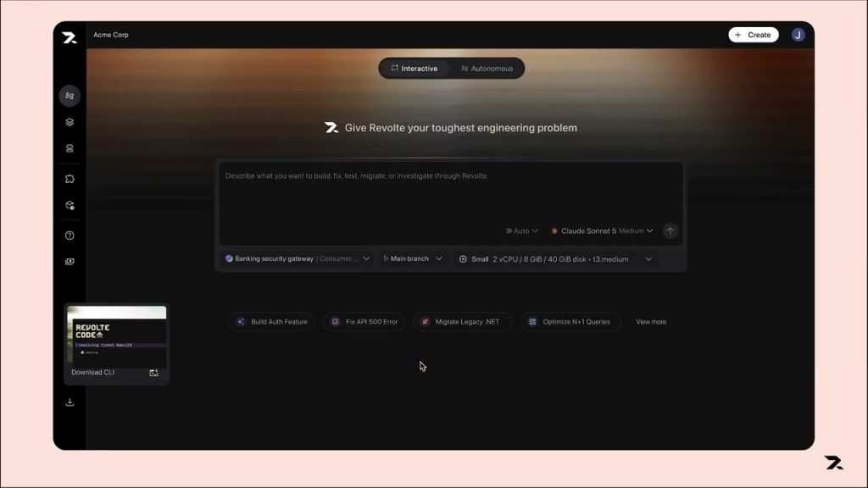This screenshot has height=488, width=868.
Task: Click the Banking security gateway project icon
Action: pyautogui.click(x=229, y=258)
